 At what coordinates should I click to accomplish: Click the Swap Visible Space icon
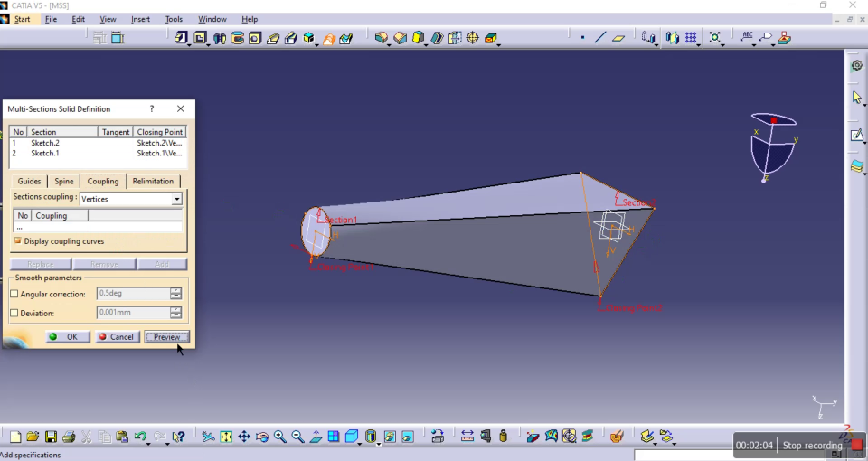point(408,437)
